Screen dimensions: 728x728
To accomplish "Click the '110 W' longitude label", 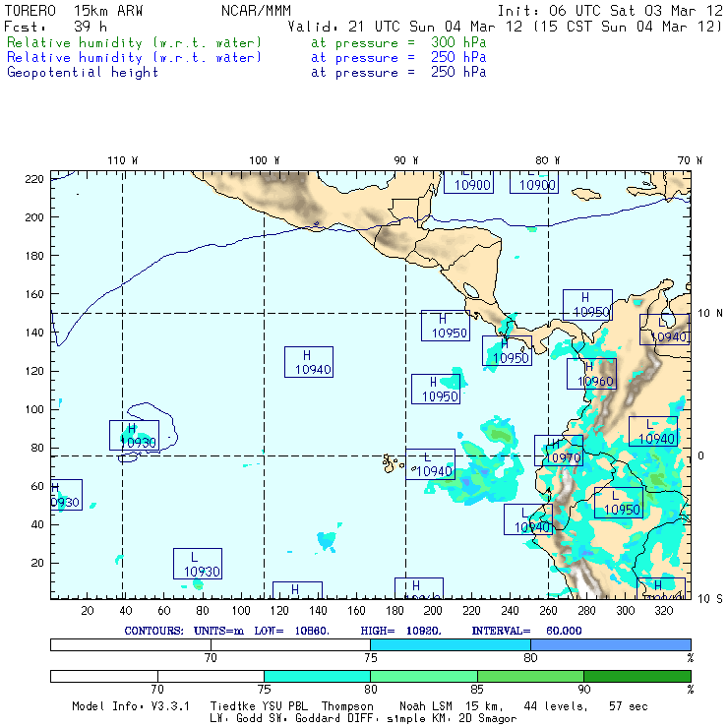I will click(123, 160).
